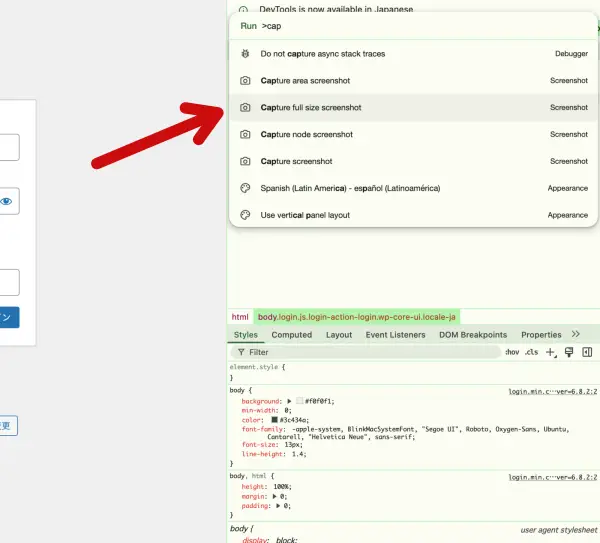The width and height of the screenshot is (600, 543).
Task: Click camera icon for Capture node screenshot
Action: coord(245,134)
